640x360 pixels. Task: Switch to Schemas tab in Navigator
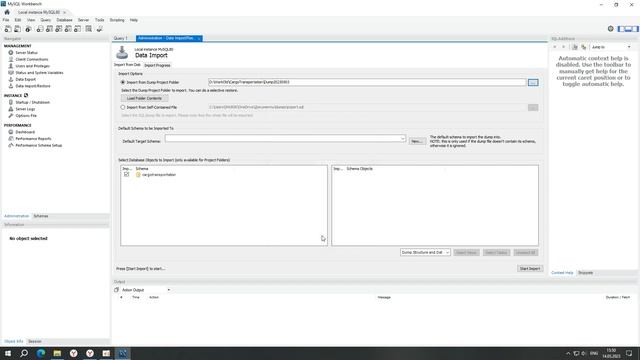[41, 216]
